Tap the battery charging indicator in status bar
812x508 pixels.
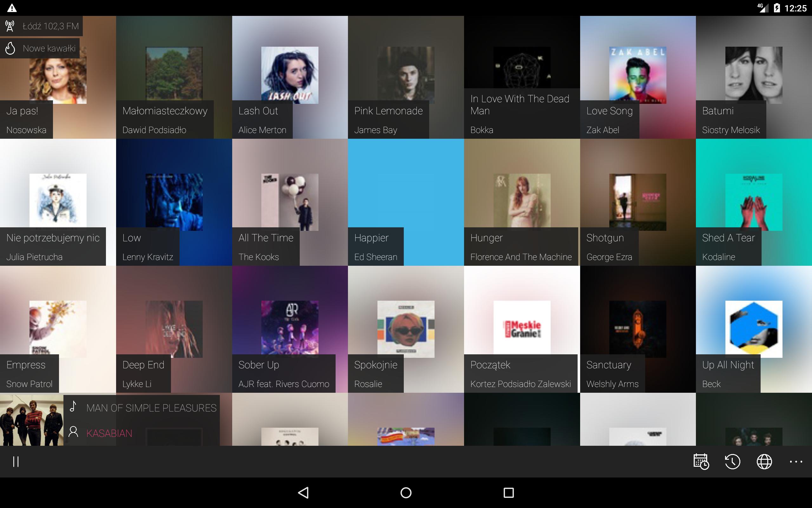777,8
